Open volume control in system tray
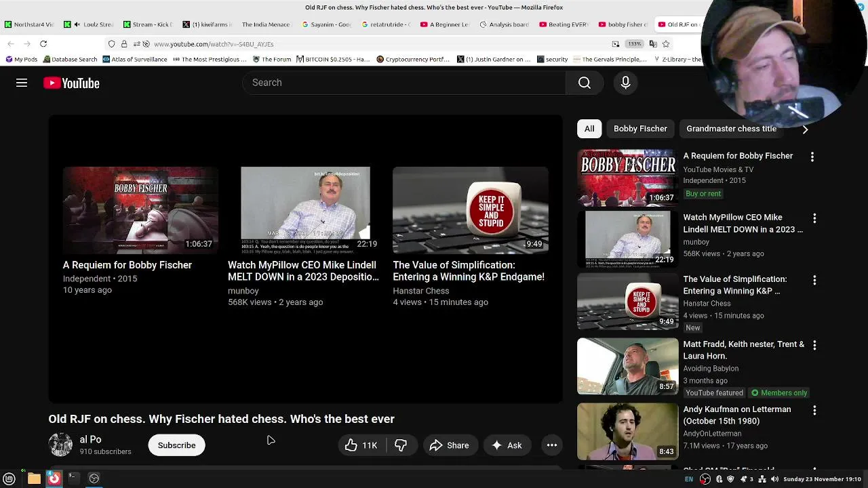The image size is (868, 488). [774, 479]
